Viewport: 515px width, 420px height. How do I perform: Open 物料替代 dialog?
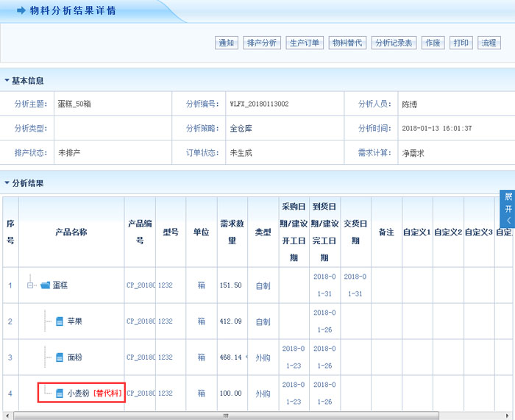tap(347, 43)
